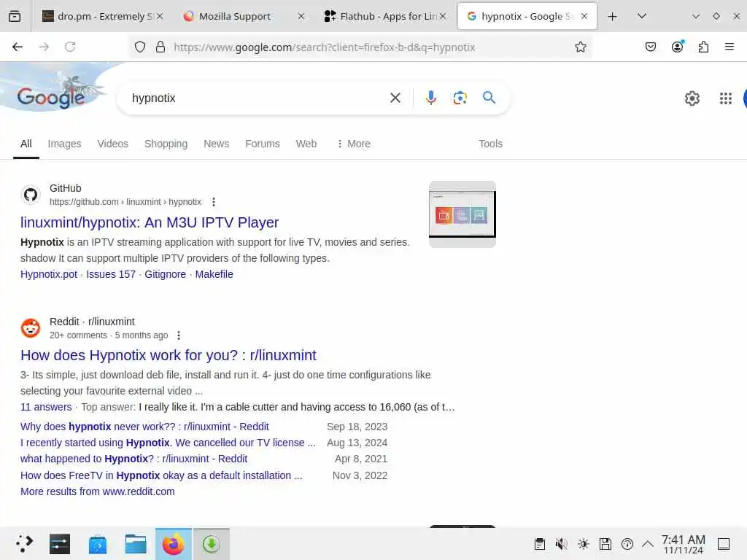The image size is (747, 560).
Task: Open Why does hypnotix never work link
Action: (x=144, y=427)
